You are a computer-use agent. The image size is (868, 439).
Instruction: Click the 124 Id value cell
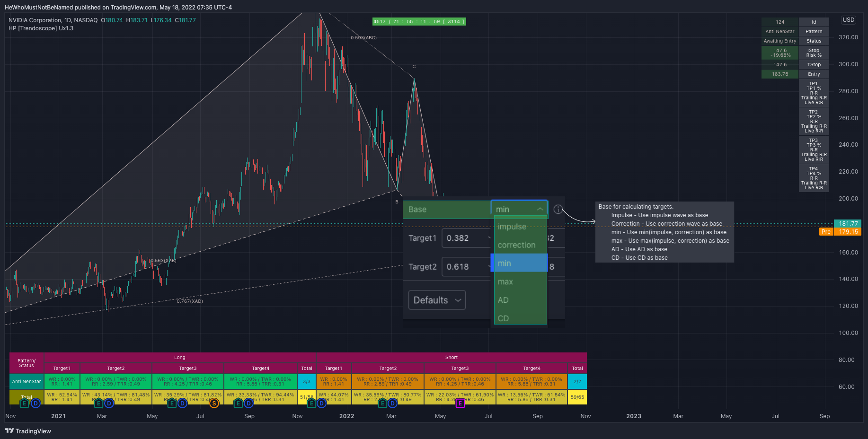click(780, 22)
